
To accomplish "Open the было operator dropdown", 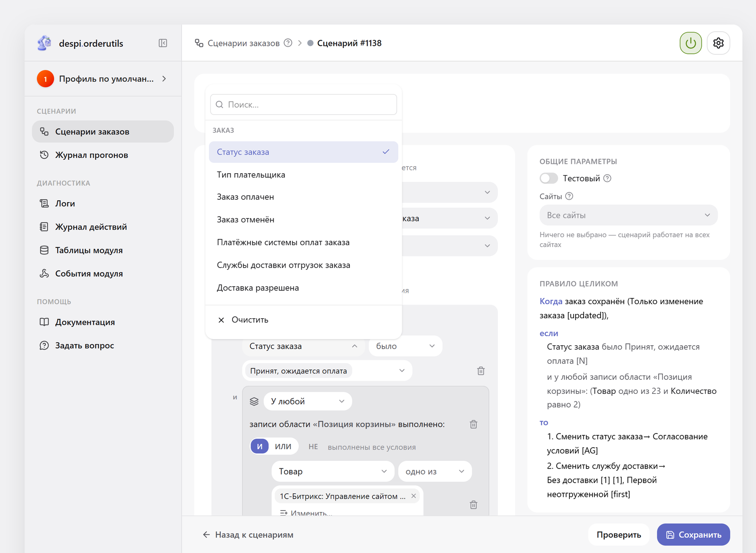I will click(405, 346).
